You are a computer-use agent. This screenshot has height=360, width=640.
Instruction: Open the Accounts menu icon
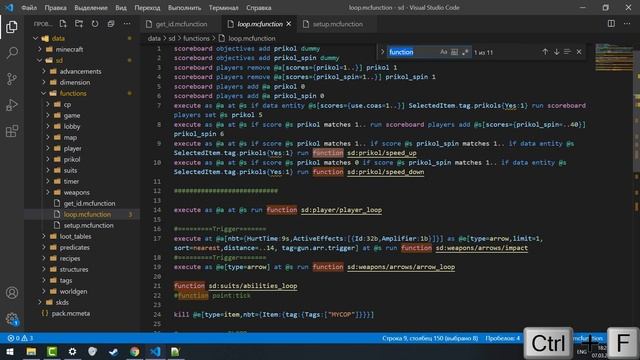click(x=12, y=293)
